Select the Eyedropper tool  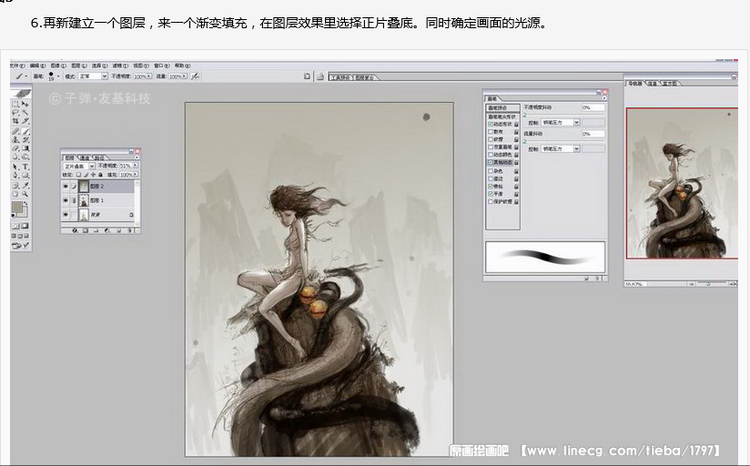coord(25,185)
